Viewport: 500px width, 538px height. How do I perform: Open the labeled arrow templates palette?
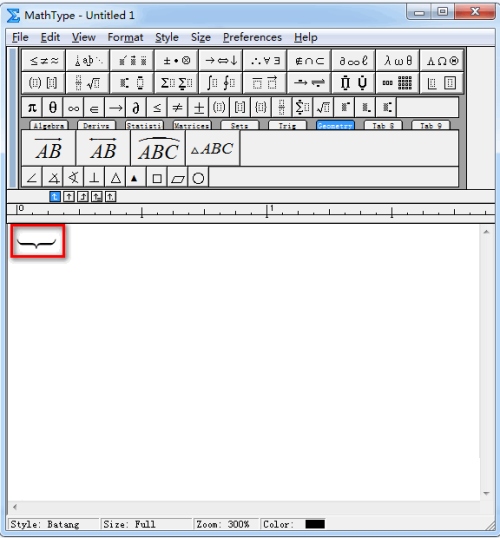(309, 83)
